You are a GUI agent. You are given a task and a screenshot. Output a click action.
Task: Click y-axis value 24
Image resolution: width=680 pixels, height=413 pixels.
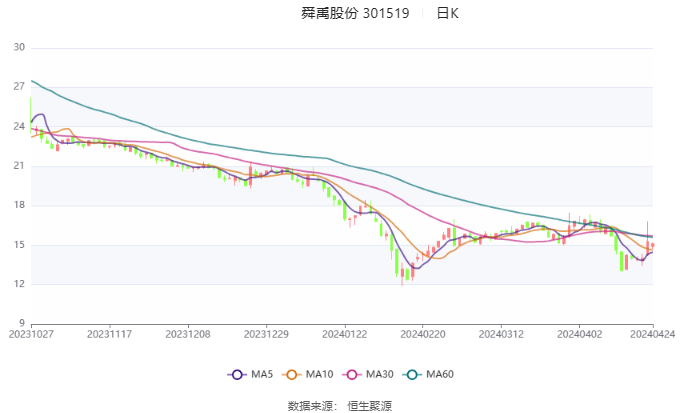pos(19,126)
